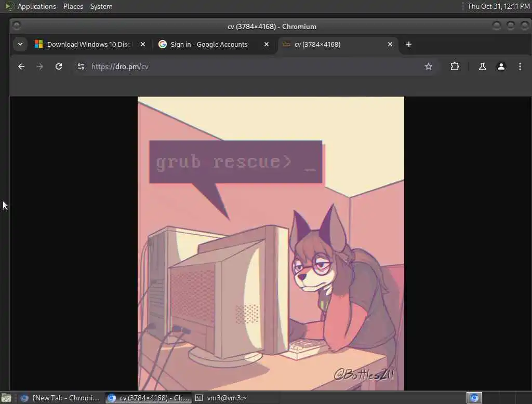Open the profile avatar icon
532x404 pixels.
501,66
